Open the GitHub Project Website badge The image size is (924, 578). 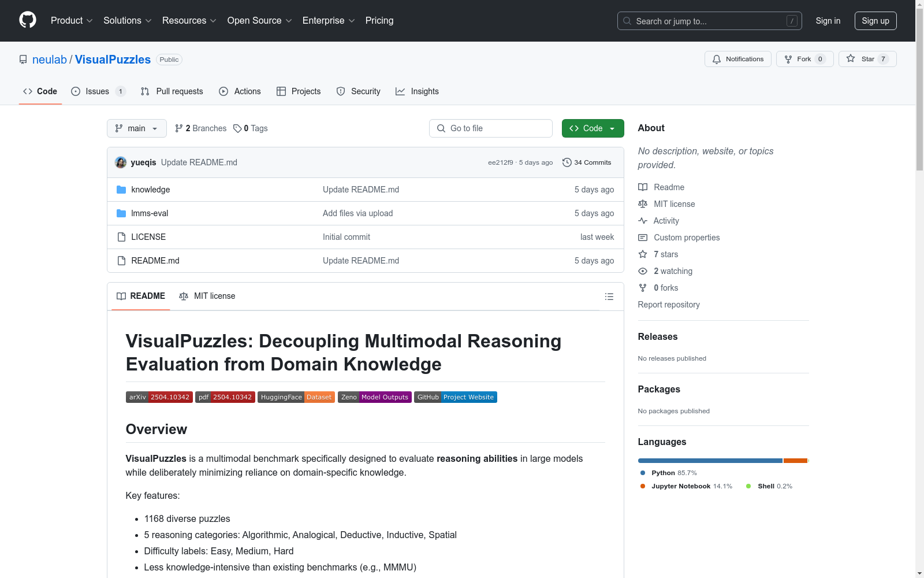click(456, 397)
